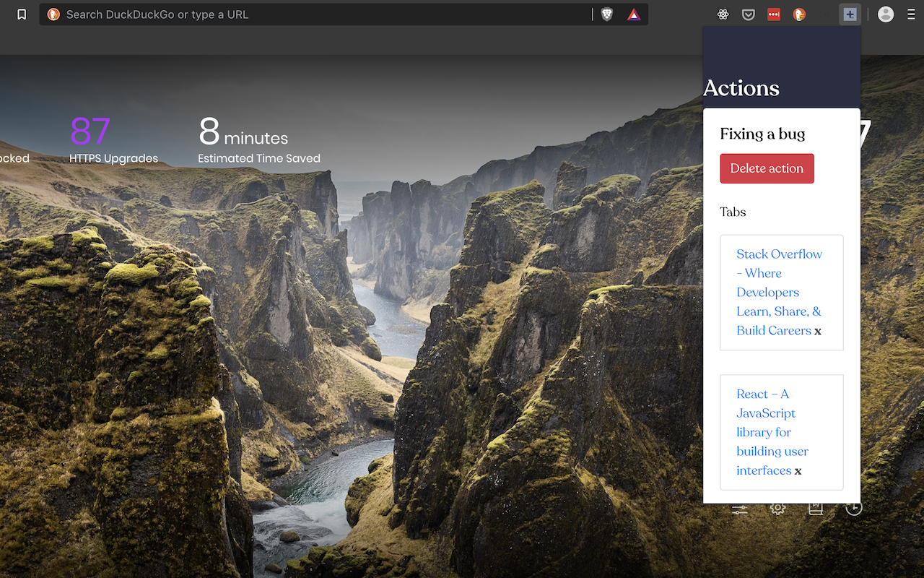924x578 pixels.
Task: Click the Fixing a bug action title
Action: [762, 134]
